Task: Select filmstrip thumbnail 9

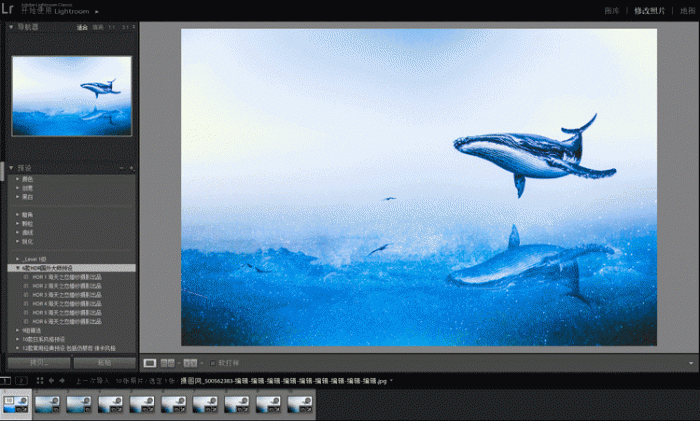Action: [269, 404]
